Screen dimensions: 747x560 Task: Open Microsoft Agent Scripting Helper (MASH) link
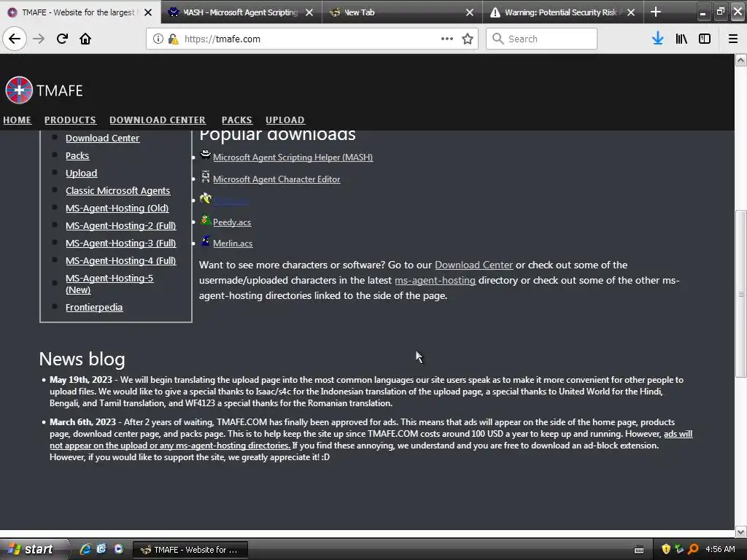tap(293, 157)
